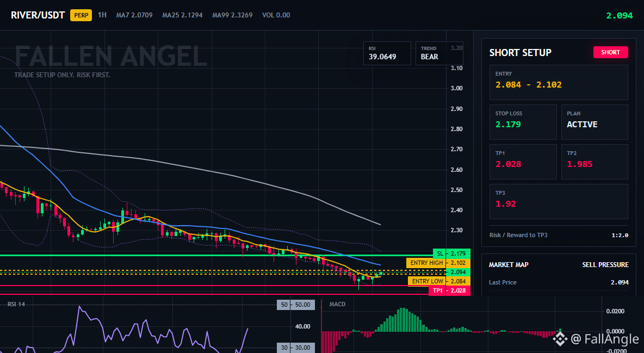This screenshot has height=353, width=644.
Task: Click the ENTRY HIGH 2.102 chart tag
Action: 438,263
